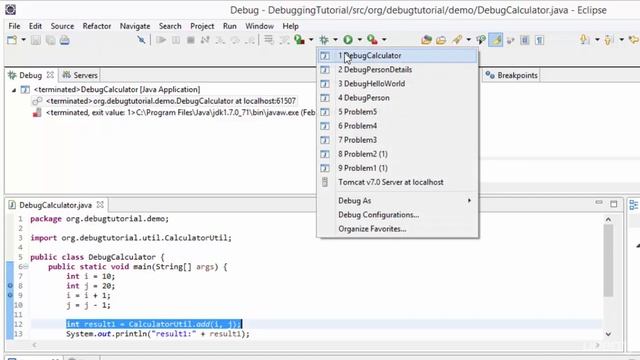The height and width of the screenshot is (360, 640).
Task: Click the green Run toolbar icon
Action: click(x=348, y=40)
